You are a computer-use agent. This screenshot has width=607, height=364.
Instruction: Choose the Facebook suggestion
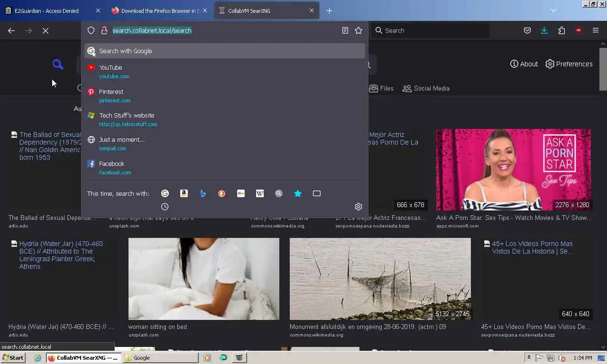tap(225, 168)
